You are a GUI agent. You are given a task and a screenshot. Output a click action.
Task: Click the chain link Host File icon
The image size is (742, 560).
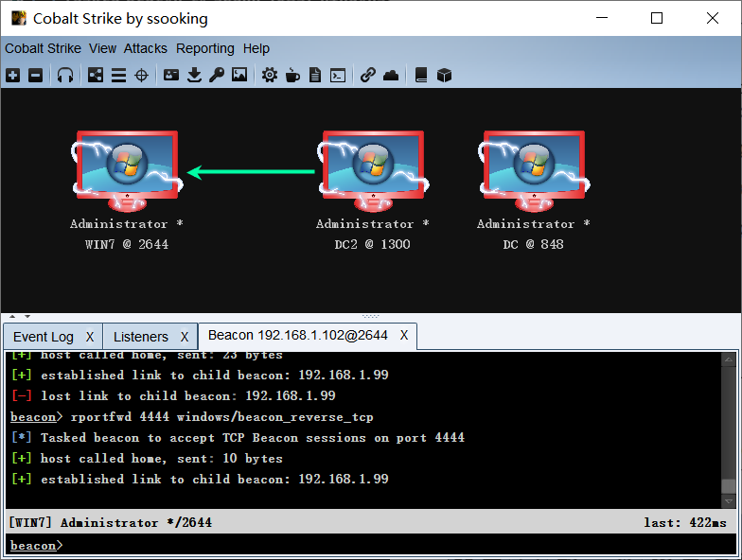tap(367, 75)
